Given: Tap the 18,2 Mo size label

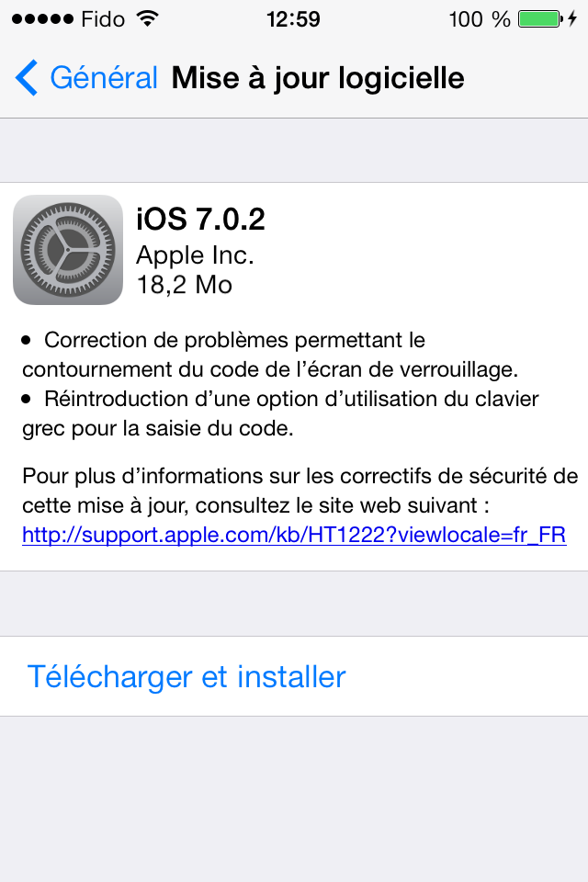Looking at the screenshot, I should click(x=185, y=285).
